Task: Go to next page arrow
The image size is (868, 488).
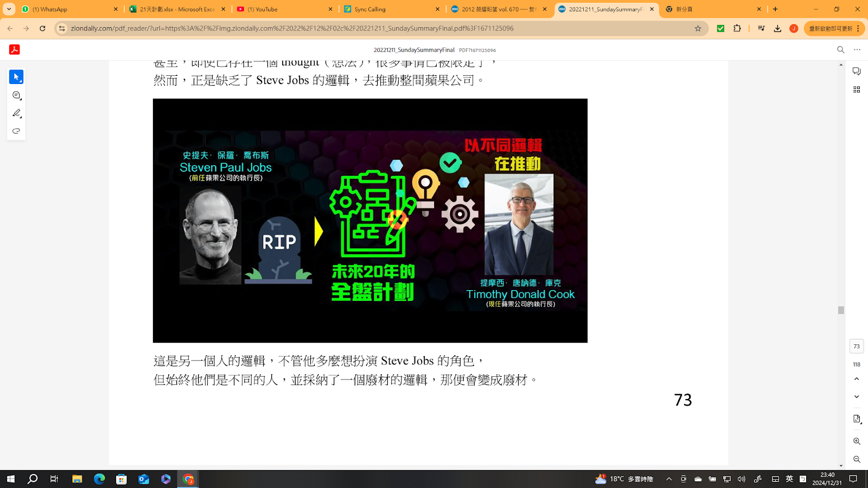Action: [x=857, y=397]
